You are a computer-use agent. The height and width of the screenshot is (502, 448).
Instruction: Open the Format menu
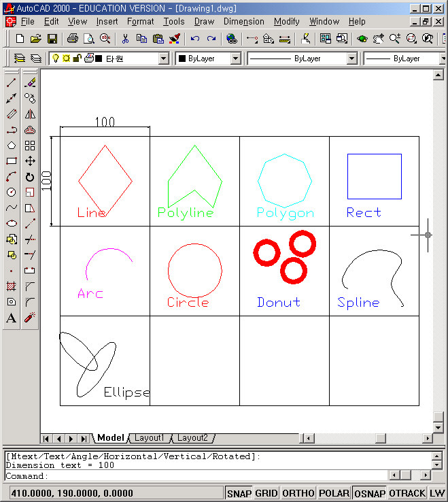(141, 22)
